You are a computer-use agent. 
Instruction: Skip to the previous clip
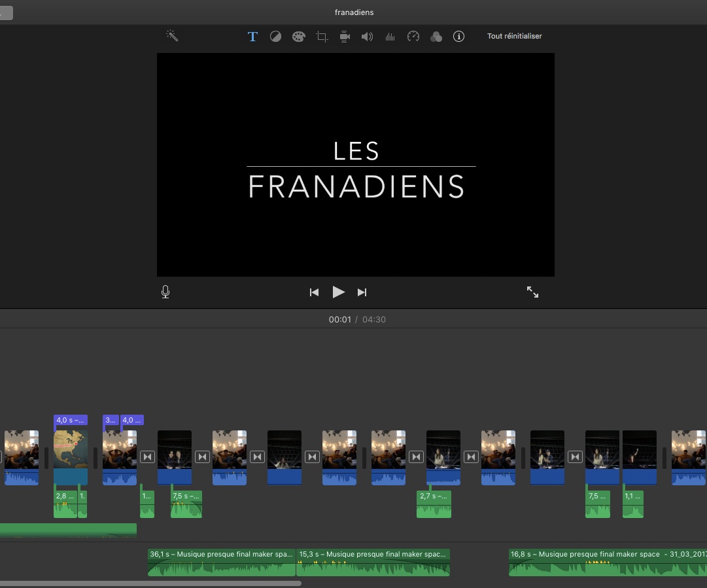click(314, 292)
